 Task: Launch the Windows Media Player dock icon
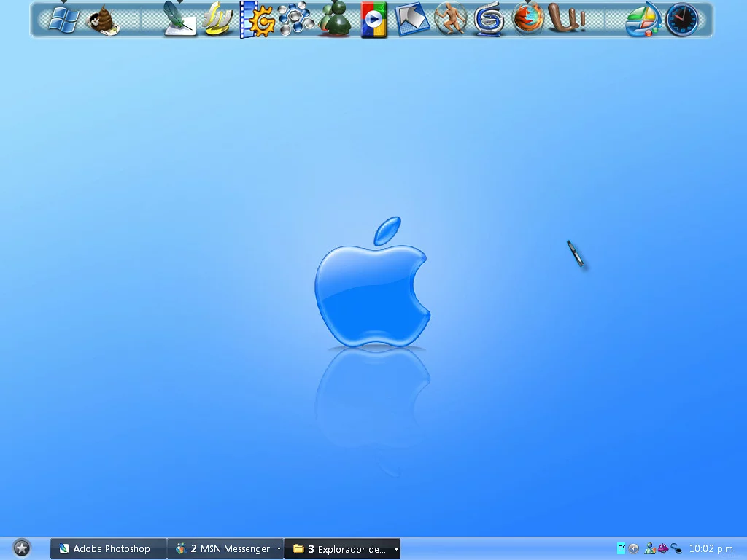[373, 20]
